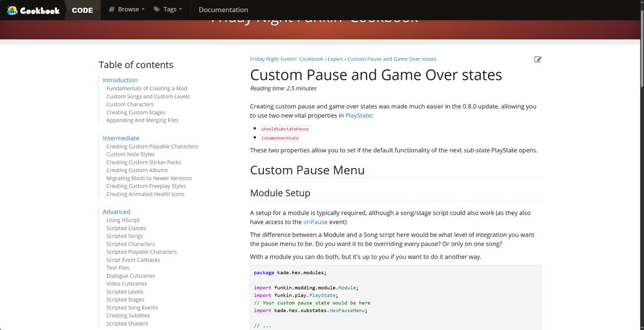Open Fundamentals of Creating a Mod
644x330 pixels.
coord(147,89)
